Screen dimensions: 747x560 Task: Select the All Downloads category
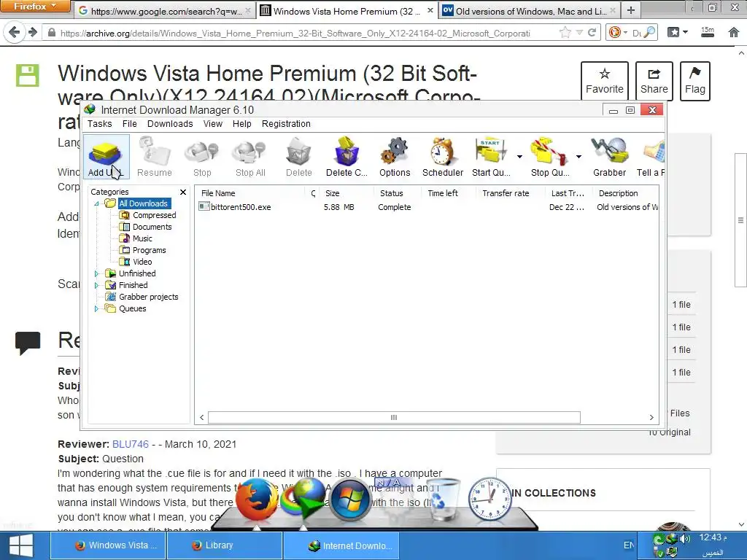point(144,203)
